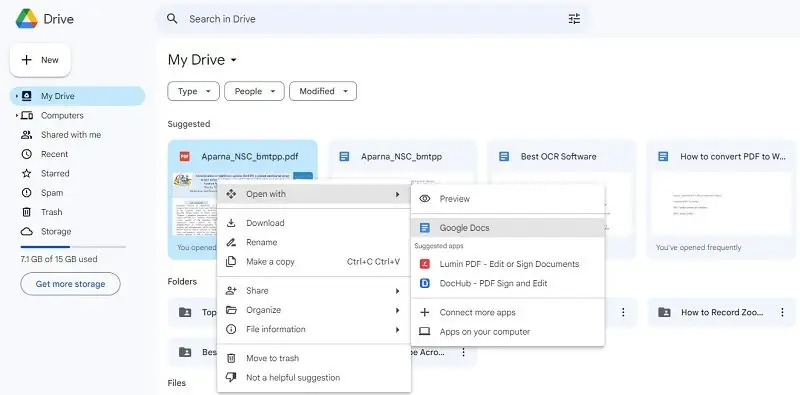Screen dimensions: 800x395
Task: Click Get more storage button
Action: click(70, 284)
